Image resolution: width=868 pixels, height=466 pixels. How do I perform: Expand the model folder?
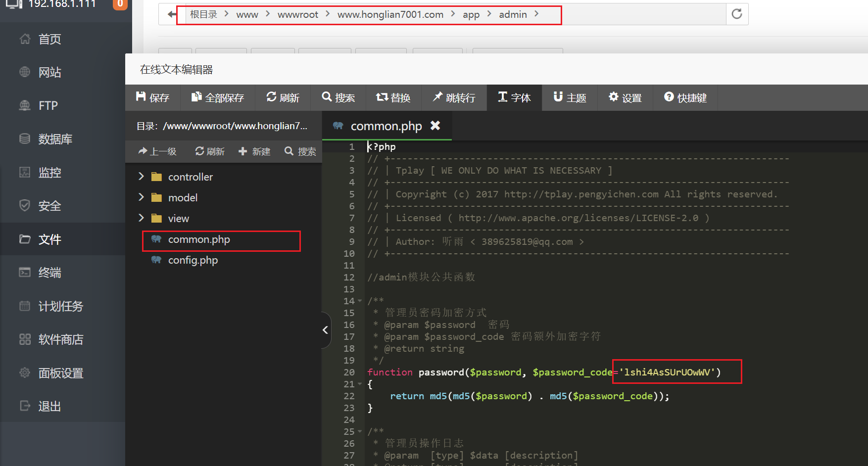pyautogui.click(x=141, y=197)
